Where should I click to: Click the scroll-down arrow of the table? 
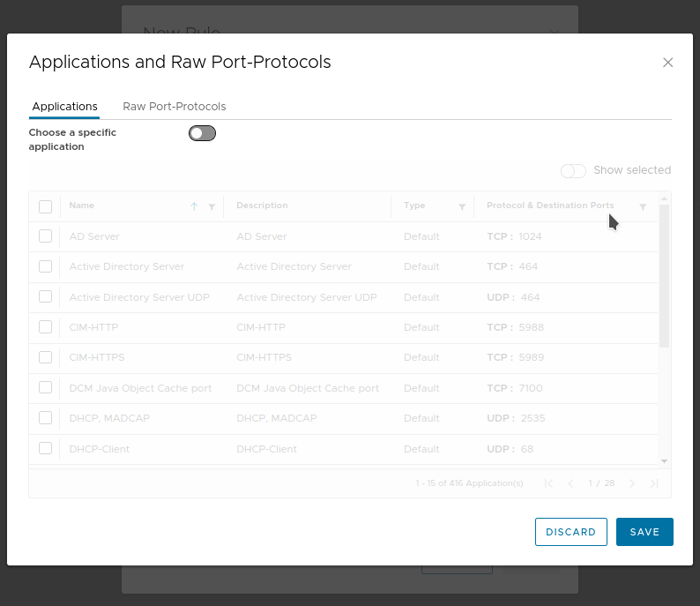click(x=665, y=461)
